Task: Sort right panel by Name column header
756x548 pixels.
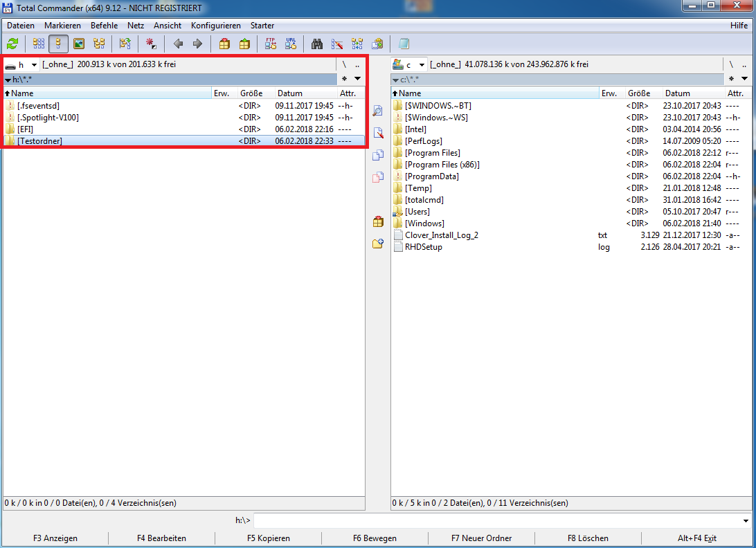Action: [x=495, y=93]
